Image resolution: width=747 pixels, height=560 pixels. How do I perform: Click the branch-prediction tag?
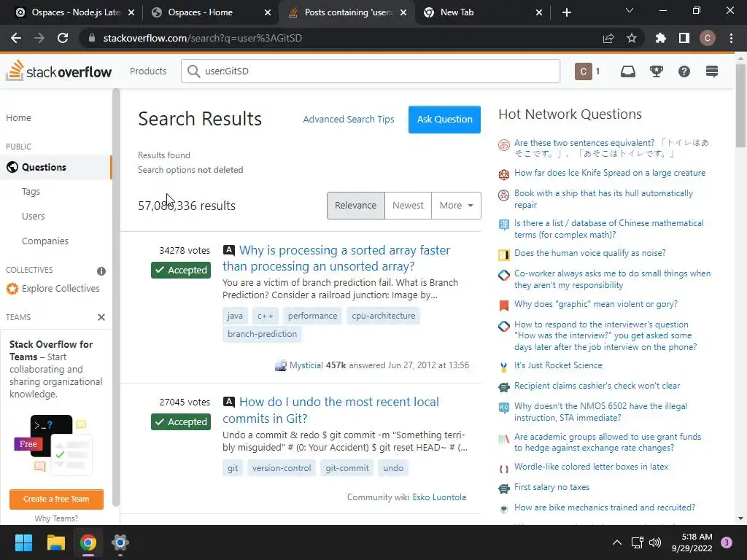tap(262, 334)
